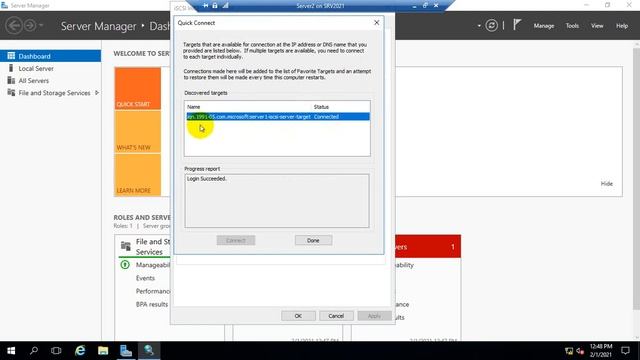Click the Dashboard grid icon
This screenshot has width=640, height=360.
coord(11,56)
